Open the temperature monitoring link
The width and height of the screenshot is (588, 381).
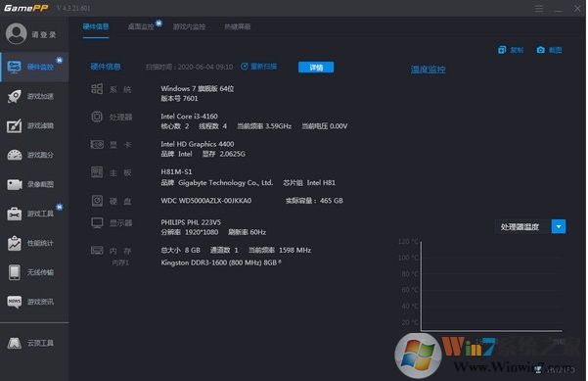point(428,70)
